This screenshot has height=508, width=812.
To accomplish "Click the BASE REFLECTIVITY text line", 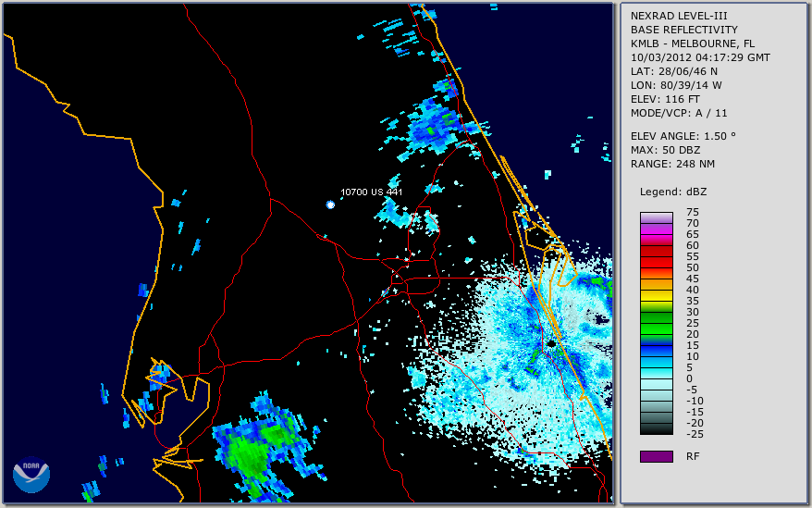I will 684,30.
